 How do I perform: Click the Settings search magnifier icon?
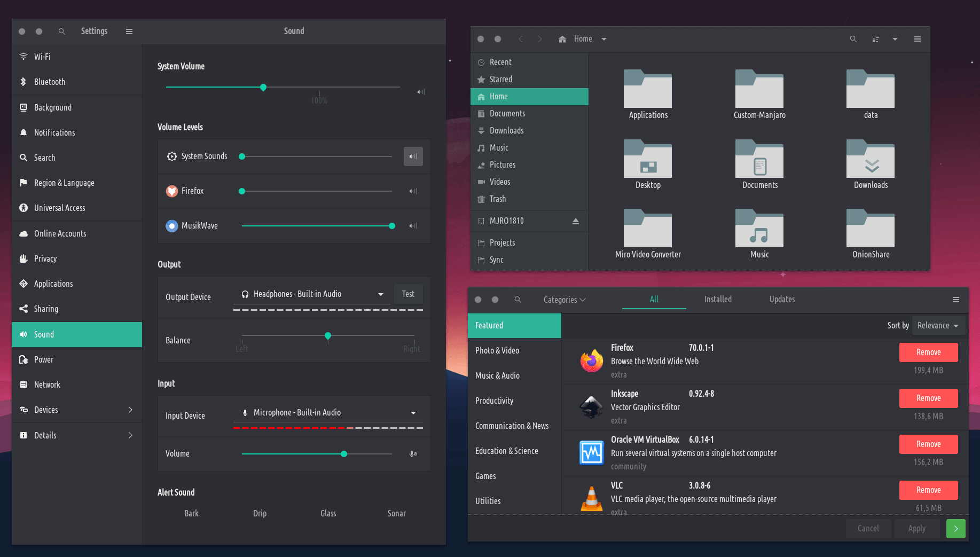pos(62,32)
